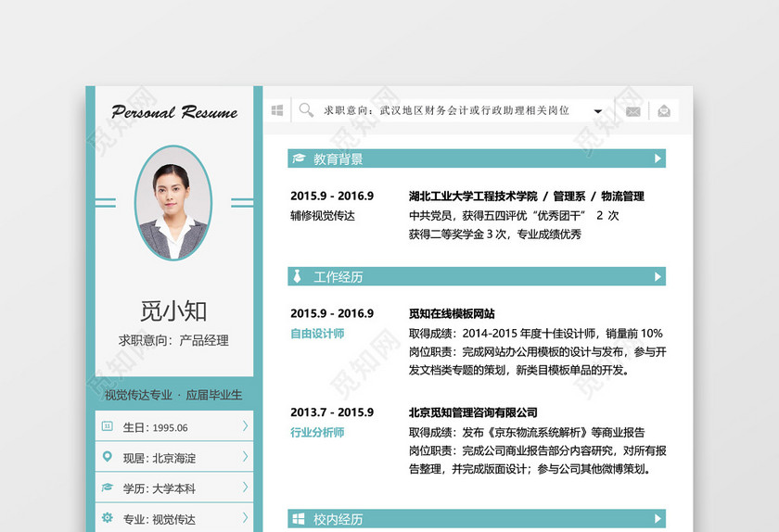Viewport: 779px width, 532px height.
Task: Click the graduation cap icon beside 教育背景
Action: (x=299, y=158)
